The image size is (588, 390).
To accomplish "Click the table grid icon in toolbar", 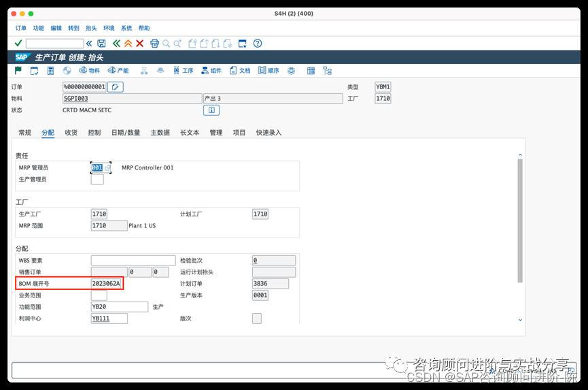I will point(311,71).
